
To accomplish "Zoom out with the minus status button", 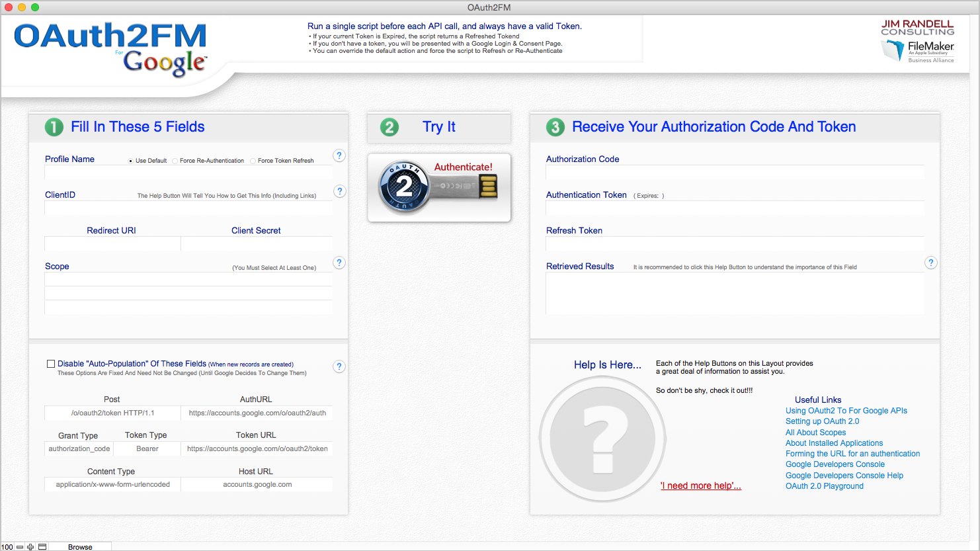I will (x=20, y=546).
